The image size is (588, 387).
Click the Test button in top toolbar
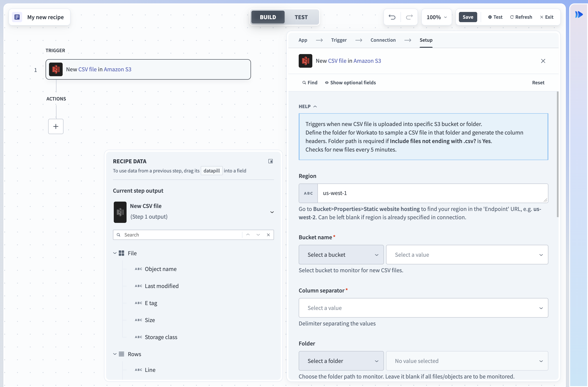point(495,17)
